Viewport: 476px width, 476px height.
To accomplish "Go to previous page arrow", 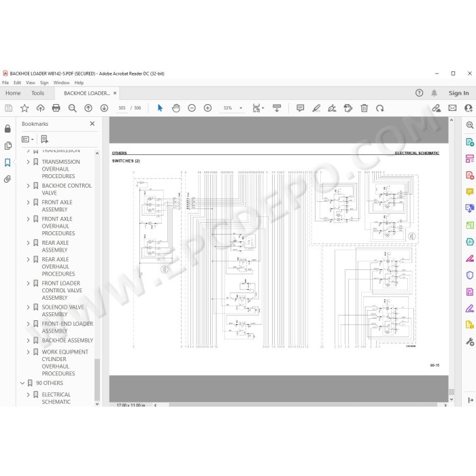I will click(x=88, y=108).
